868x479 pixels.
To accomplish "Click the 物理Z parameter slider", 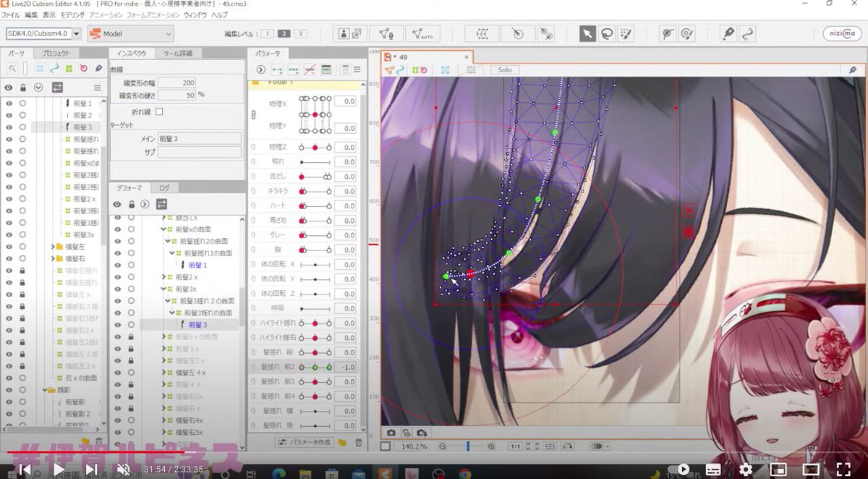I will click(x=315, y=147).
